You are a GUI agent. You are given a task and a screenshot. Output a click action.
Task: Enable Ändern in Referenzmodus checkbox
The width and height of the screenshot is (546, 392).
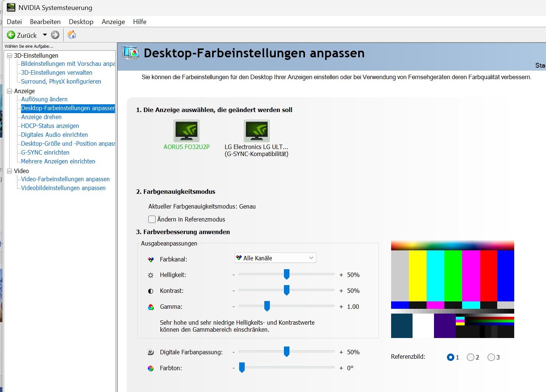pos(152,219)
